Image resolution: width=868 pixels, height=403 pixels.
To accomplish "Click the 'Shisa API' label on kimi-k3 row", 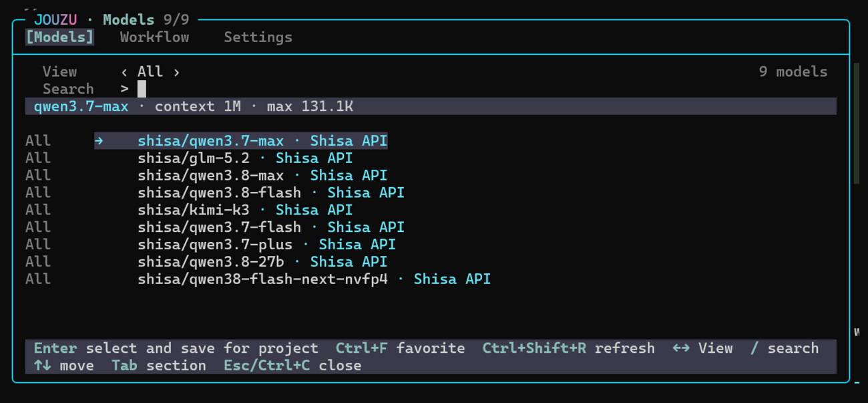I will [x=314, y=211].
